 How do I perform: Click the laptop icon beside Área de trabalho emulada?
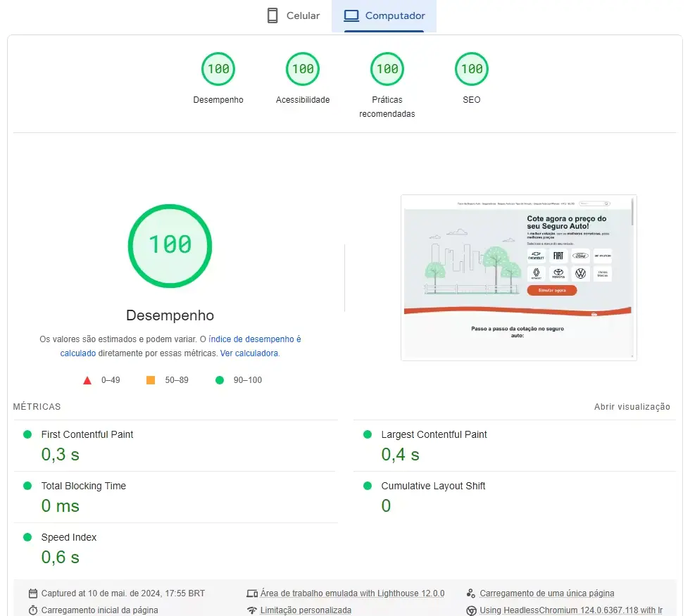pyautogui.click(x=253, y=593)
